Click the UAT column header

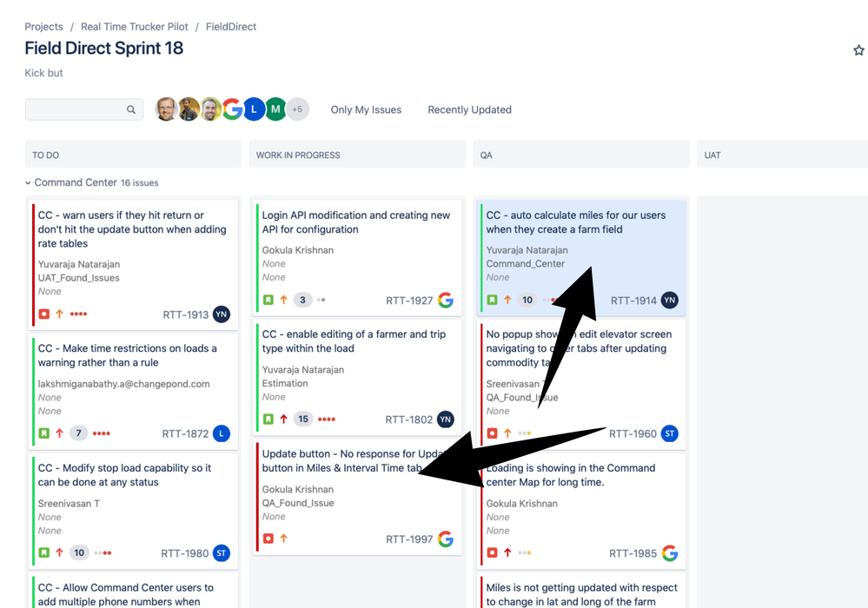tap(782, 155)
